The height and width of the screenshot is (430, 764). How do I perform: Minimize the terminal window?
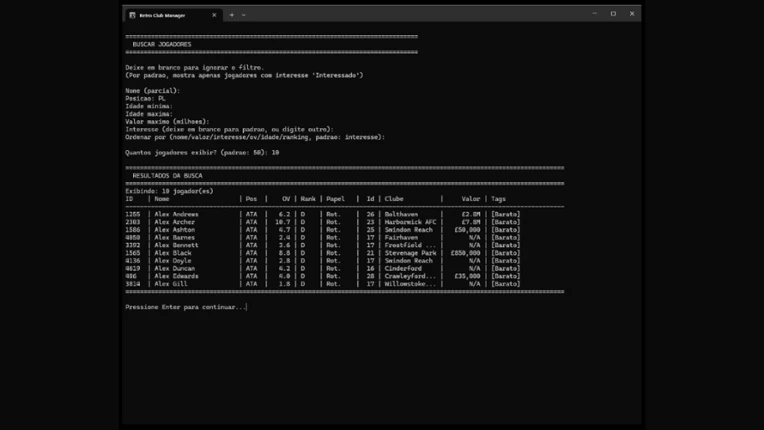[594, 14]
